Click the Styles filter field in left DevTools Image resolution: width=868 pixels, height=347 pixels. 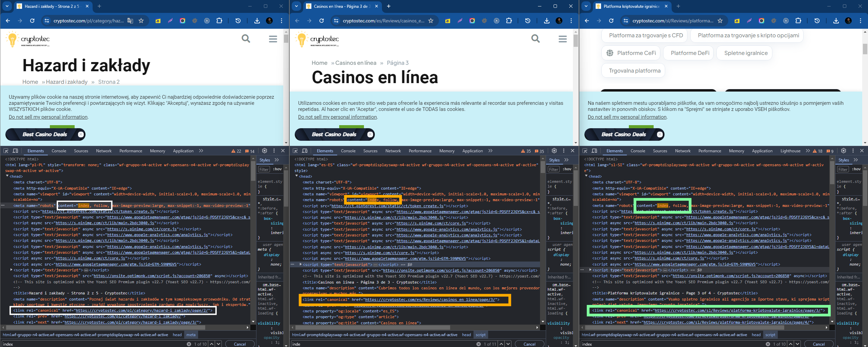pos(264,169)
